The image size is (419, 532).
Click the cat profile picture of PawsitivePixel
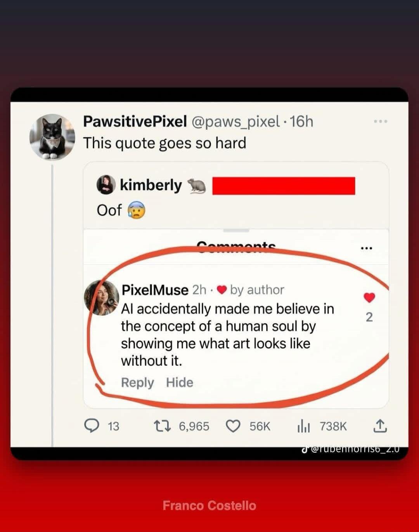[x=52, y=137]
